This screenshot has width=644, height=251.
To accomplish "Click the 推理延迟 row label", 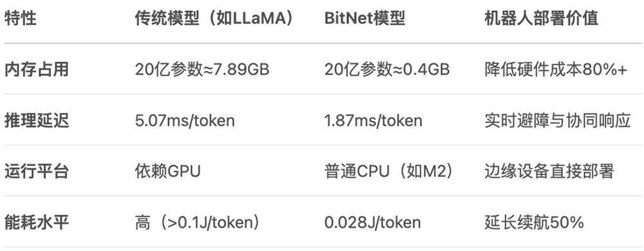I will coord(36,121).
